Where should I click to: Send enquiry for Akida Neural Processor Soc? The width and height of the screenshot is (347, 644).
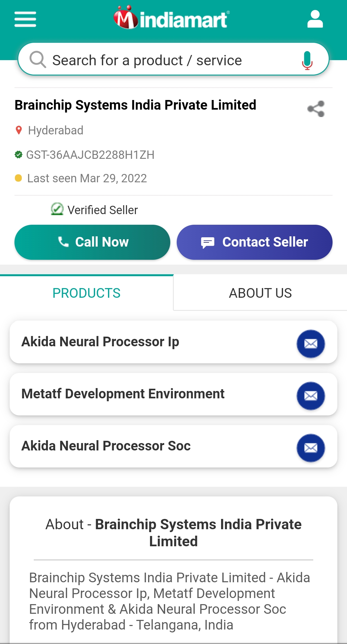point(311,448)
